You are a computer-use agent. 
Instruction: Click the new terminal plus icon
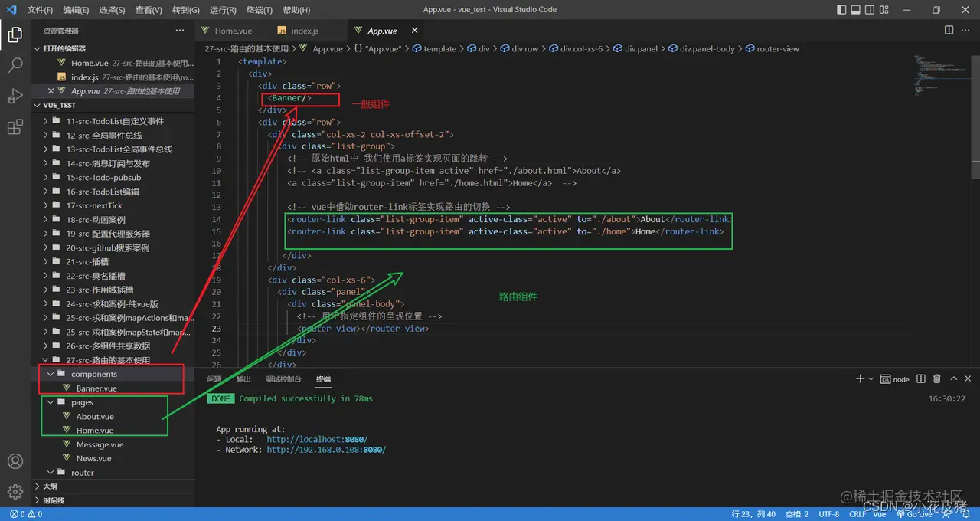(x=860, y=378)
